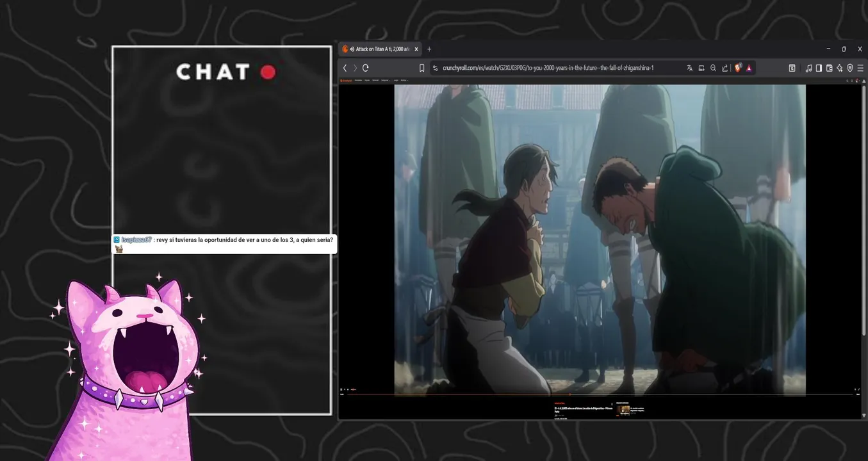Mute the tab via its speaker icon
This screenshot has height=461, width=868.
(x=352, y=49)
